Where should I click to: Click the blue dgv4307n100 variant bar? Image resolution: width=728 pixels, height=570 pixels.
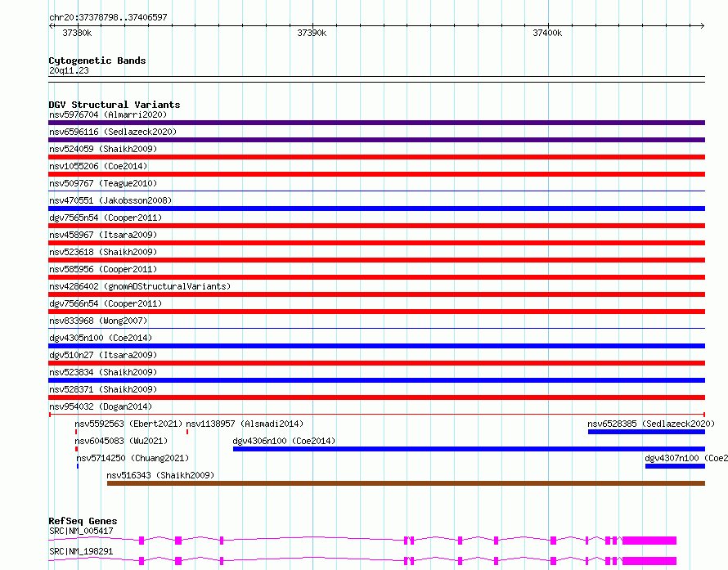[x=675, y=466]
